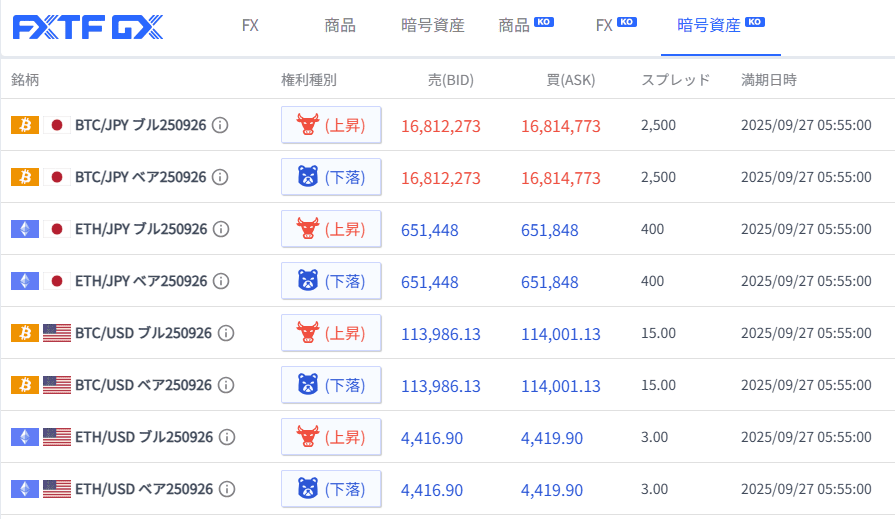Show details icon for BTC/USD ブル250926
This screenshot has width=895, height=519.
(227, 333)
